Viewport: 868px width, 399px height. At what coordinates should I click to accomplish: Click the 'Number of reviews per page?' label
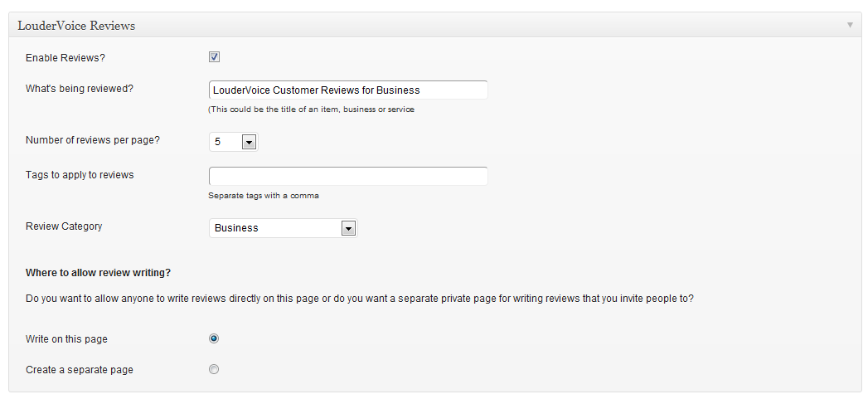click(x=93, y=140)
